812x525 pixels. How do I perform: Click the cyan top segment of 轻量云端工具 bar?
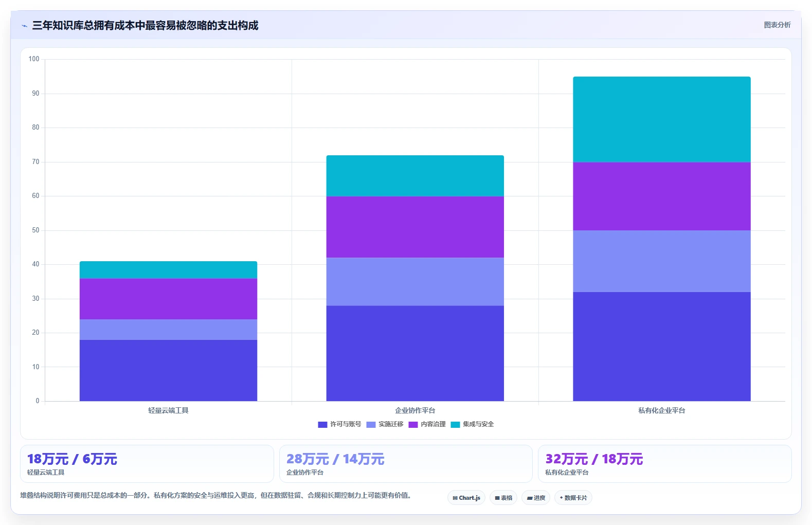pos(168,270)
